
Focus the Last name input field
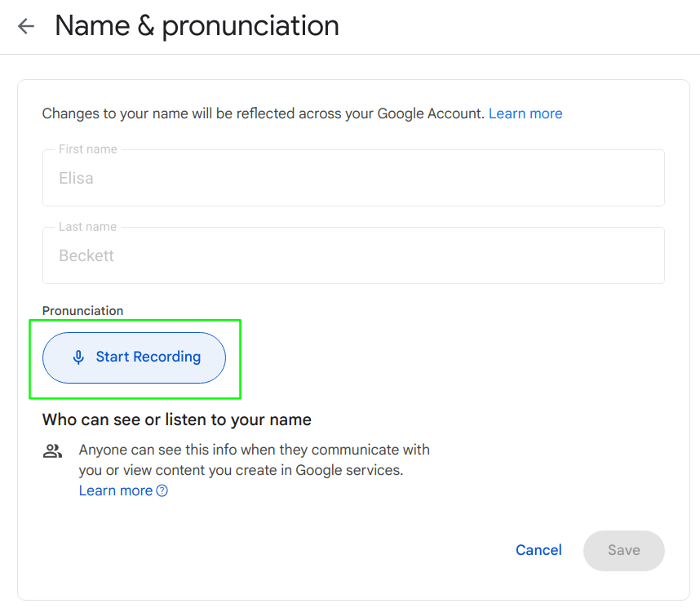coord(353,255)
